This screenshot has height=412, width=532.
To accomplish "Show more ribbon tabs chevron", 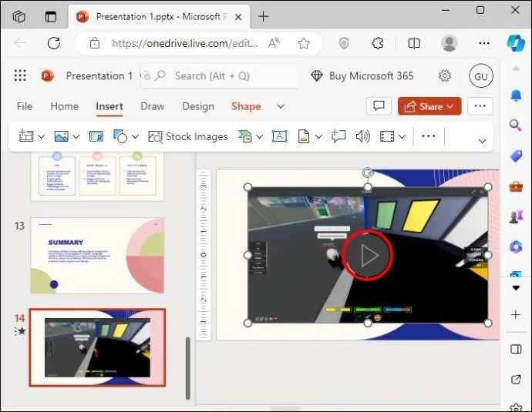I will (281, 106).
